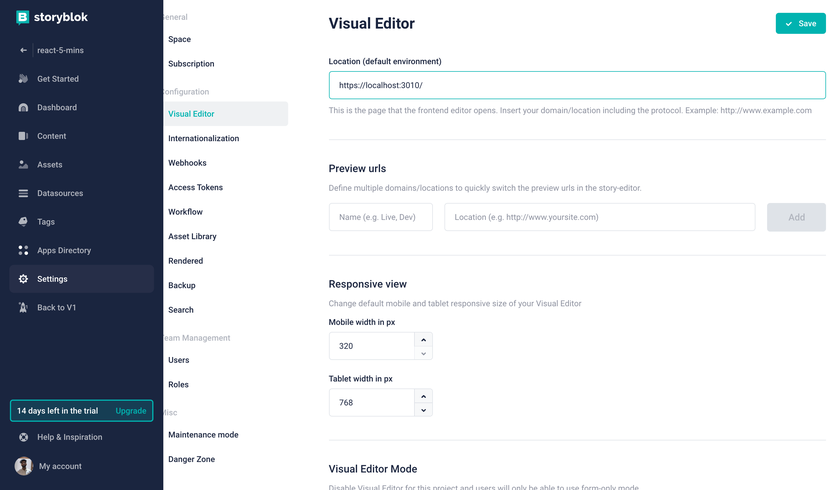Image resolution: width=840 pixels, height=490 pixels.
Task: Click the Dashboard icon in sidebar
Action: (23, 108)
